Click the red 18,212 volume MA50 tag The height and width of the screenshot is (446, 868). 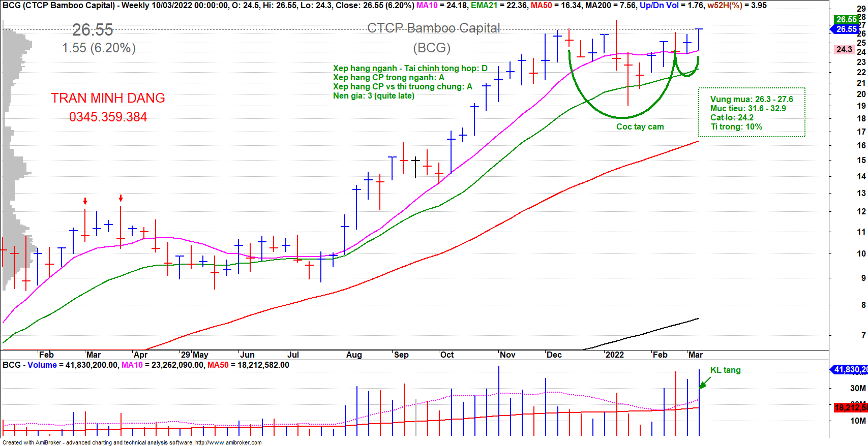(x=850, y=407)
